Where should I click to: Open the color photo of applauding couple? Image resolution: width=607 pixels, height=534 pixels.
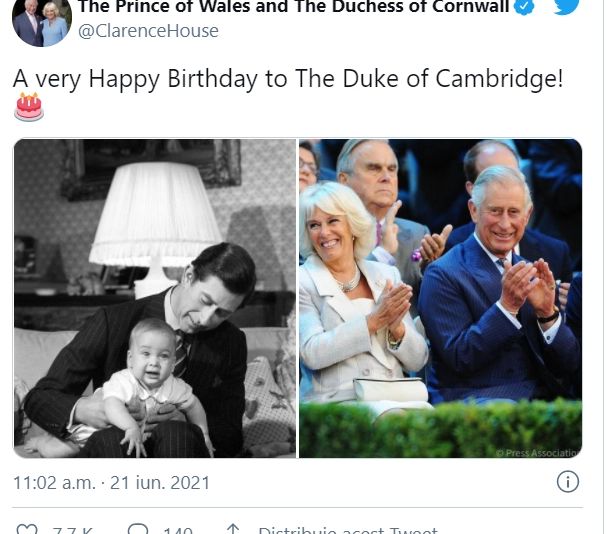coord(440,298)
